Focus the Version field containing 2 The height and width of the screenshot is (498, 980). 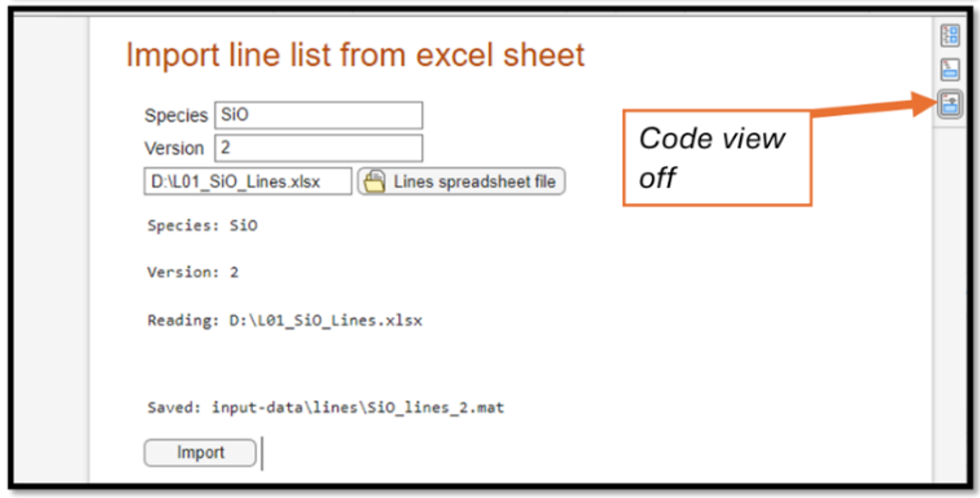[319, 148]
